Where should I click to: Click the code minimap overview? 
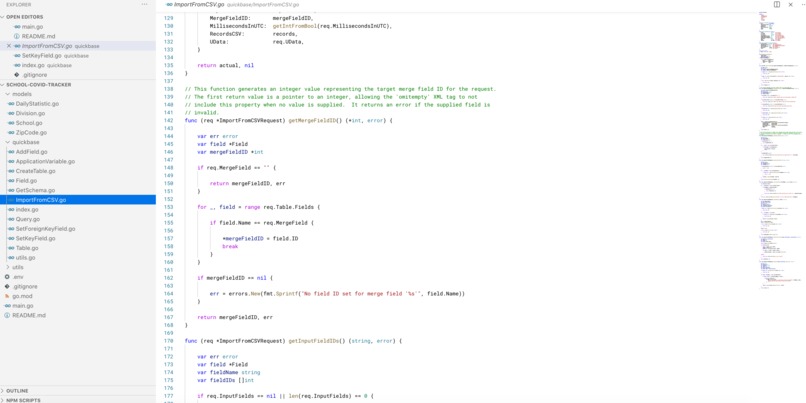click(x=781, y=151)
